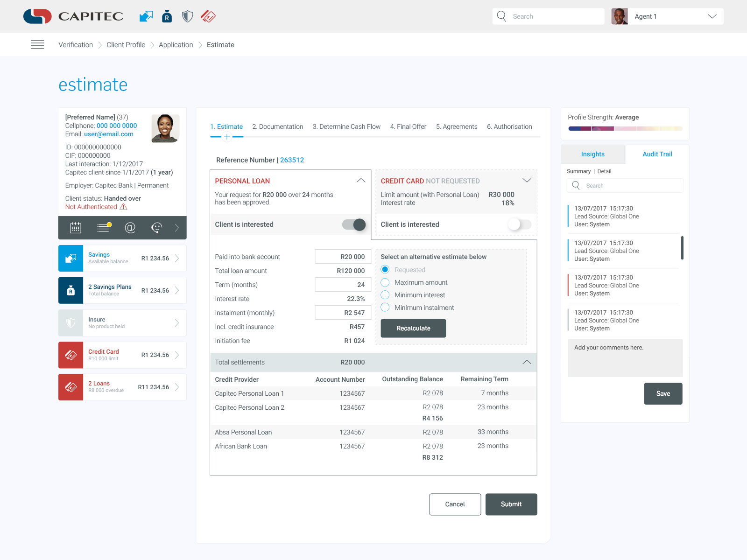The width and height of the screenshot is (747, 560).
Task: Open the Agent 1 dropdown arrow
Action: pyautogui.click(x=712, y=16)
